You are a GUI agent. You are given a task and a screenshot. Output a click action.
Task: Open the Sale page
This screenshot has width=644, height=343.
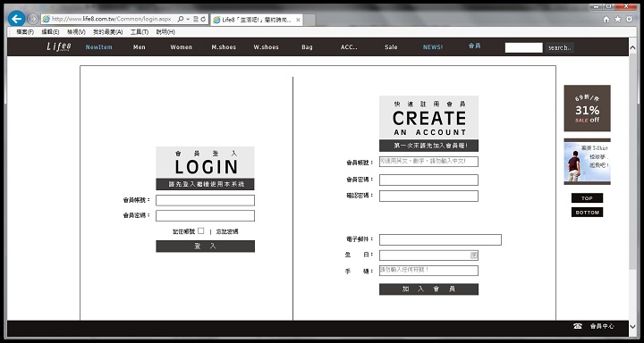coord(391,47)
